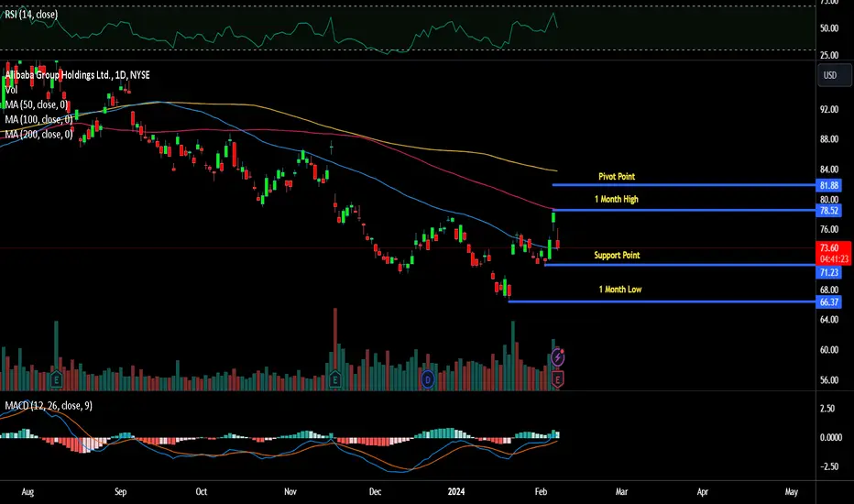This screenshot has width=854, height=504.
Task: Click the Sep label on time axis
Action: [120, 491]
